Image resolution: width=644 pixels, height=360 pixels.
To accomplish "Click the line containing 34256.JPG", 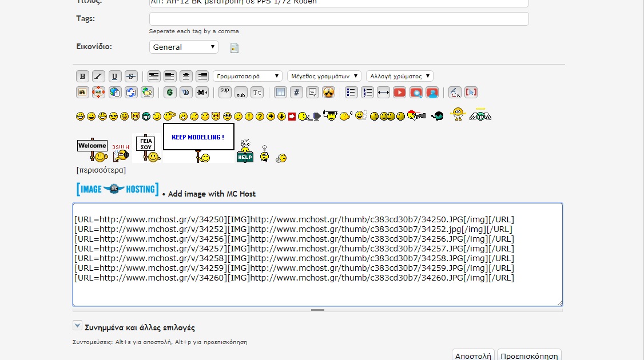I will tap(294, 239).
